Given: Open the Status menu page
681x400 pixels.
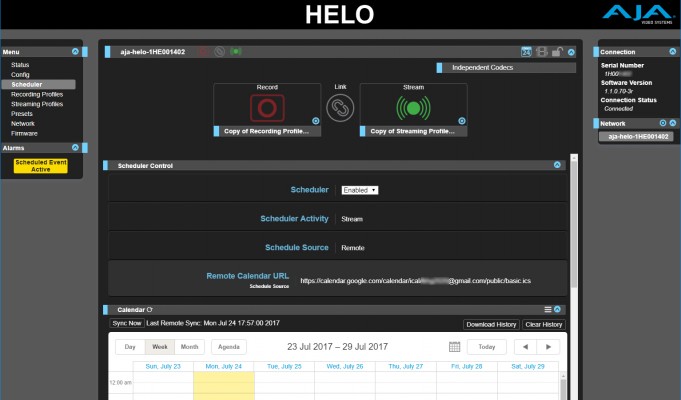Looking at the screenshot, I should pos(20,65).
